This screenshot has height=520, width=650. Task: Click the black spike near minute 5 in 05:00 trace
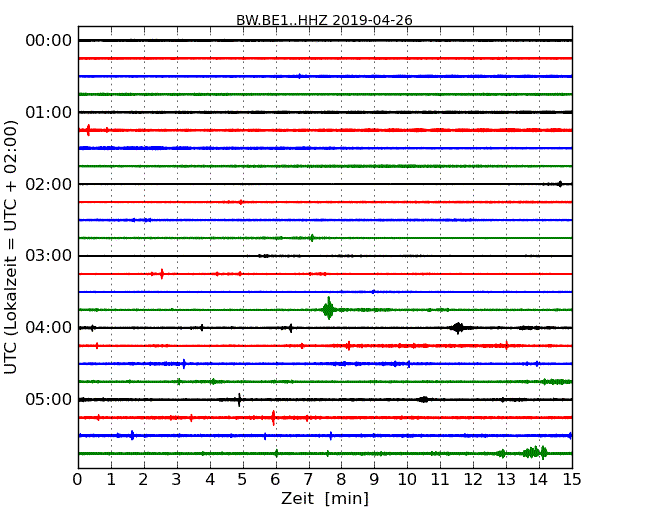pos(239,400)
